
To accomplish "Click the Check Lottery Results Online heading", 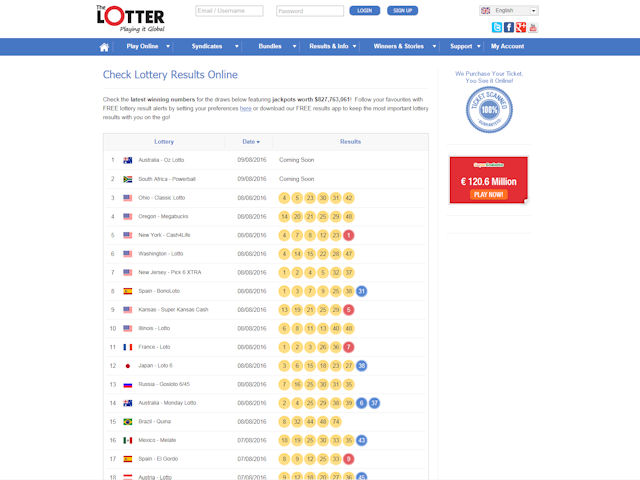I will [170, 75].
